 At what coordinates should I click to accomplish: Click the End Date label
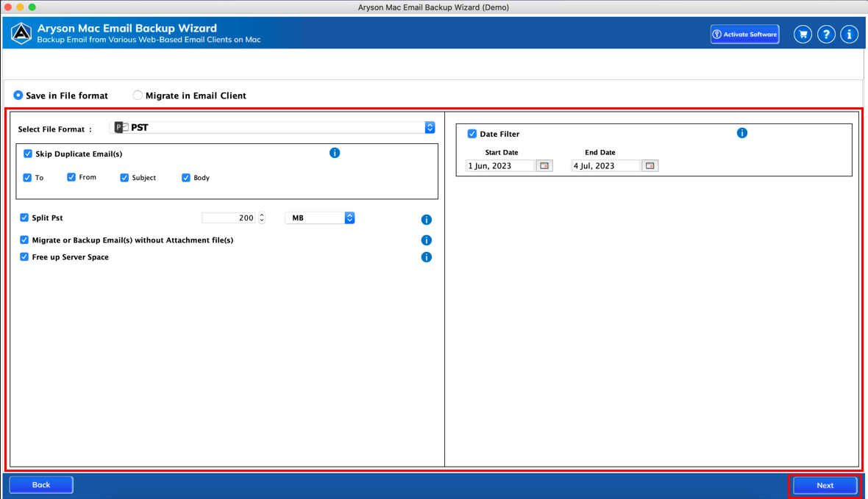tap(600, 152)
